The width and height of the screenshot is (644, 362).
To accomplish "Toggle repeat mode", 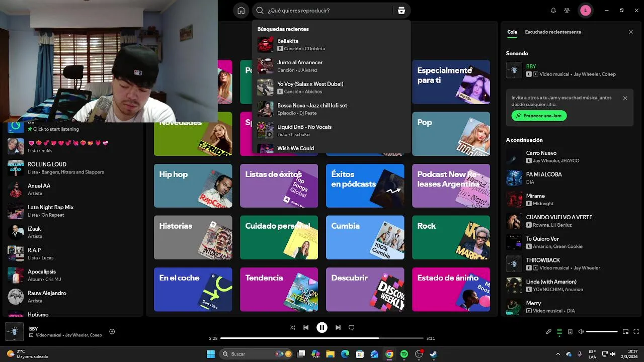I will click(352, 327).
